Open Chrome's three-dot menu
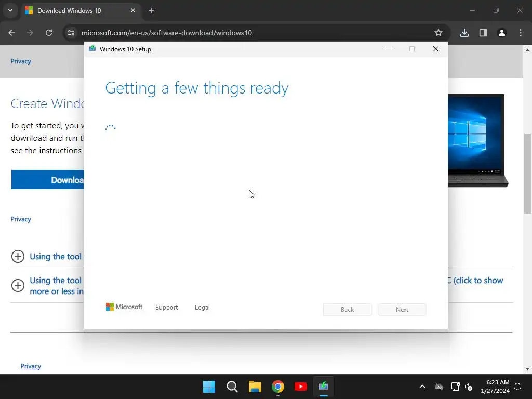Screen dimensions: 532x399 point(521,33)
